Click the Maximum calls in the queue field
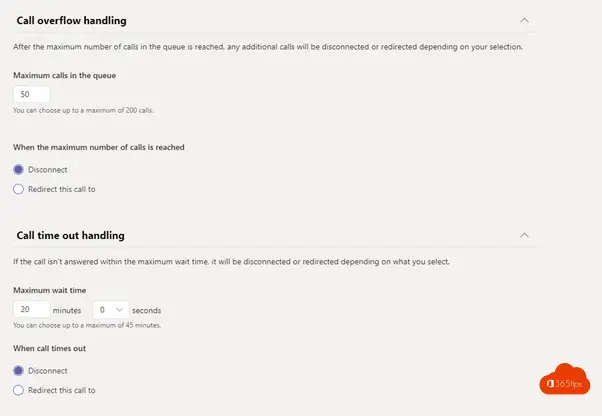The image size is (602, 416). [x=32, y=94]
